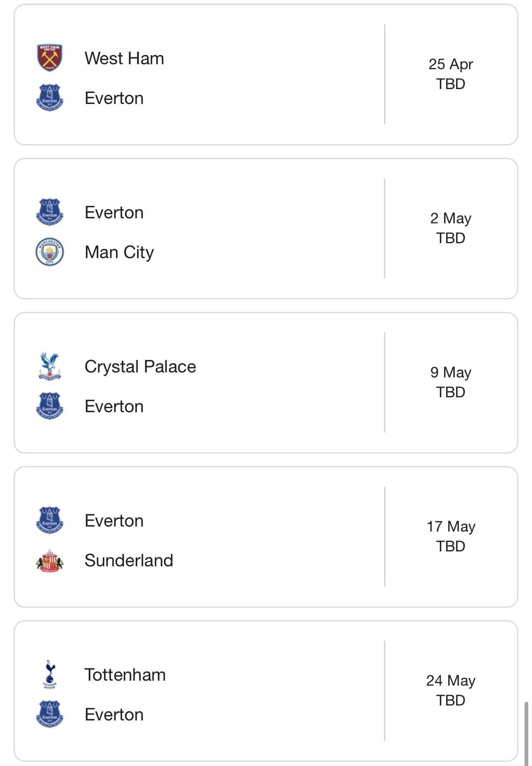532x766 pixels.
Task: Click the 25 Apr fixture date
Action: point(451,64)
